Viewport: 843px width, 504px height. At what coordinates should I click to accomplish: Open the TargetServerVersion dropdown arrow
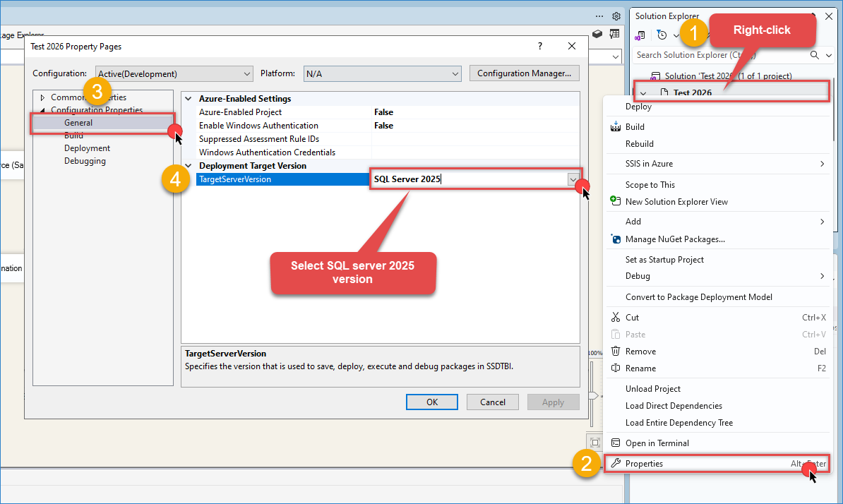[573, 180]
